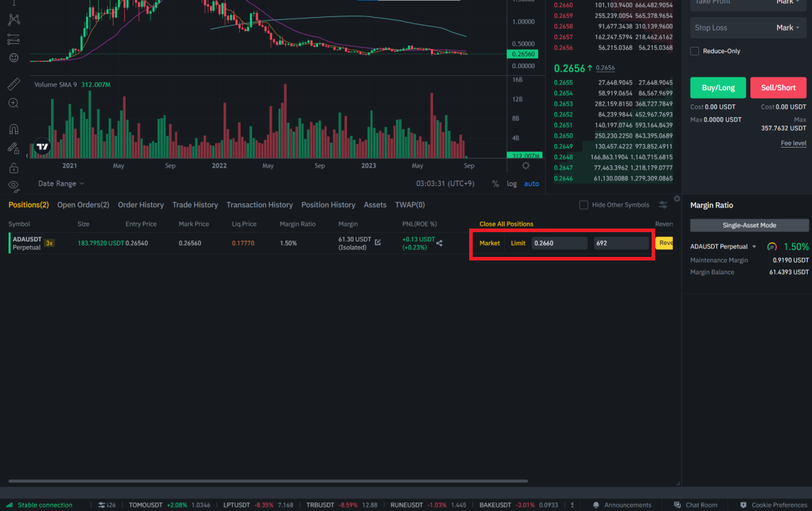The image size is (812, 511).
Task: Enable Hide Other Symbols checkbox
Action: [x=583, y=205]
